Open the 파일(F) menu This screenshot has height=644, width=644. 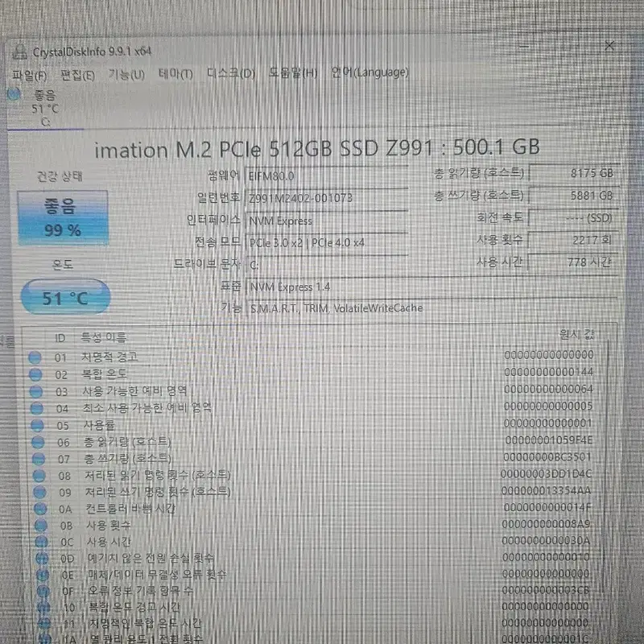point(30,76)
